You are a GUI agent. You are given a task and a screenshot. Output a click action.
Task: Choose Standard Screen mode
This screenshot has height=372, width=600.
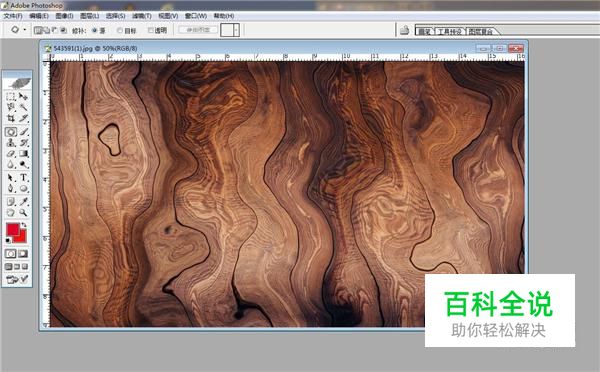(x=8, y=267)
